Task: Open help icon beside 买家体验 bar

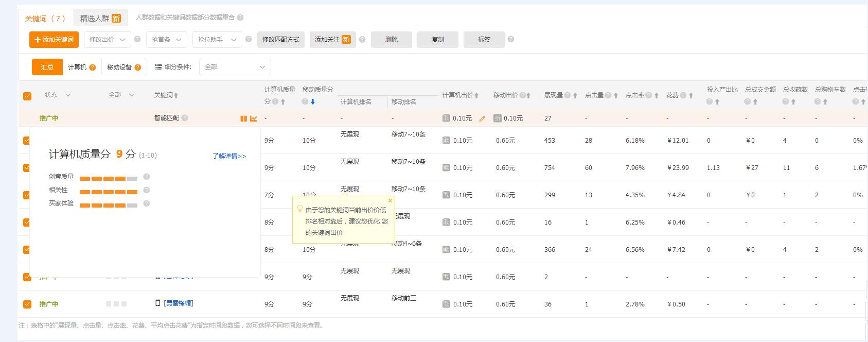Action: coord(147,203)
